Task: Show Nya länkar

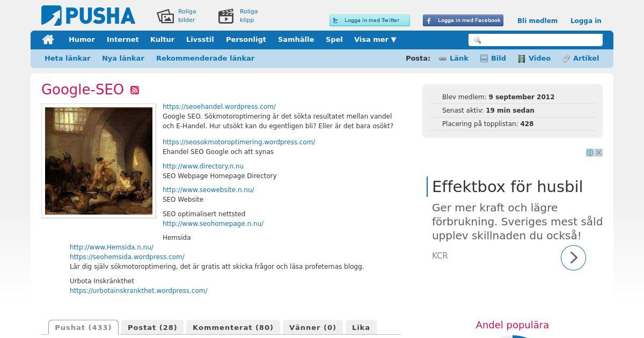Action: pyautogui.click(x=123, y=58)
